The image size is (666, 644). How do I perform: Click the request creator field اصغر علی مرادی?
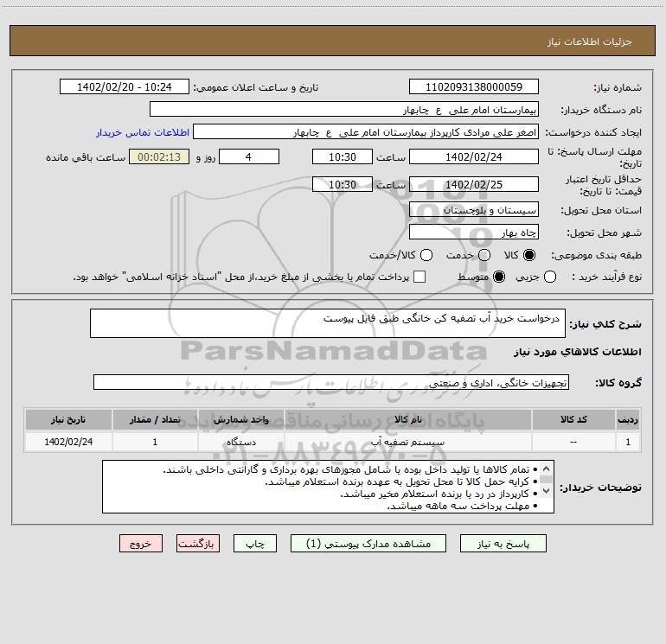pyautogui.click(x=366, y=132)
